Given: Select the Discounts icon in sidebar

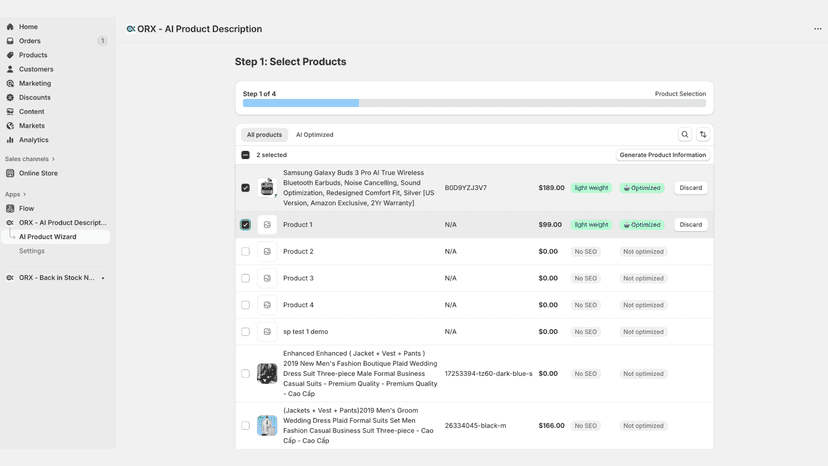Looking at the screenshot, I should (x=10, y=97).
